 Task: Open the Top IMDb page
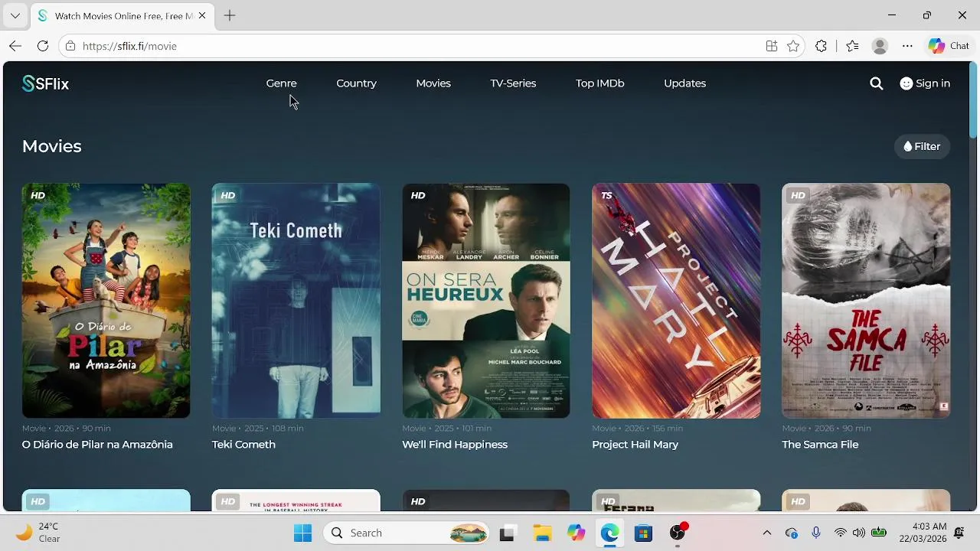[599, 83]
